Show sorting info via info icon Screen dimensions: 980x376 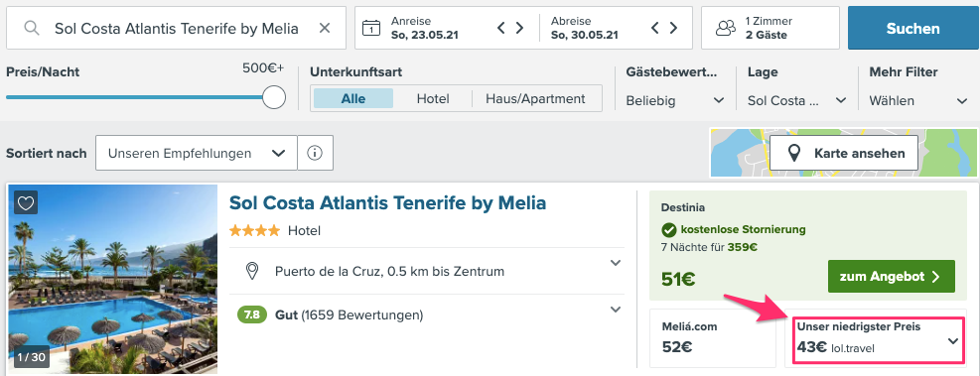click(x=315, y=153)
